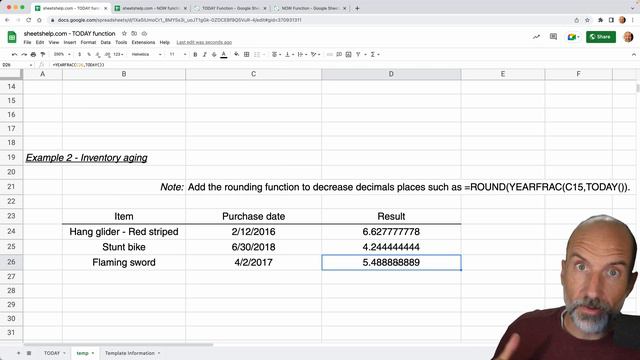
Task: Open vertical align dropdown
Action: 289,54
